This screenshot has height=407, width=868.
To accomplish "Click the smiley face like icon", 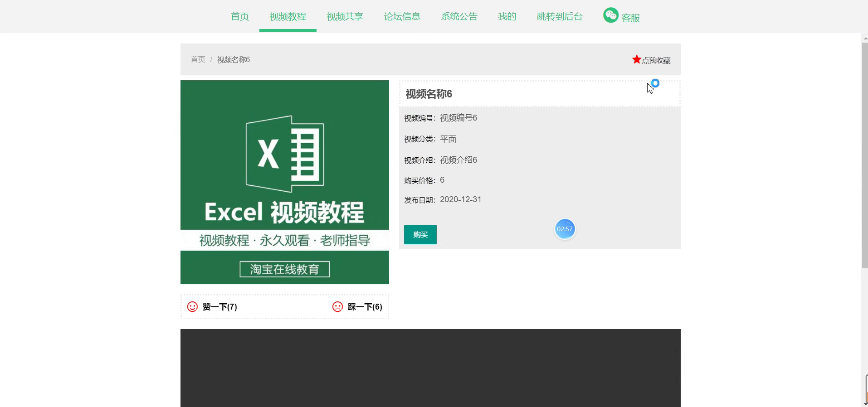I will coord(192,307).
